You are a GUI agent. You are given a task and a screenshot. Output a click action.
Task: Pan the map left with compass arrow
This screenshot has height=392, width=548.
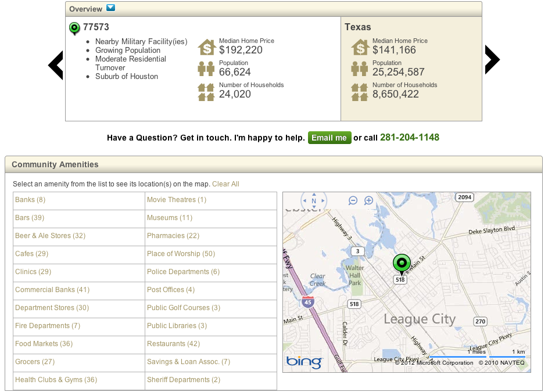305,201
